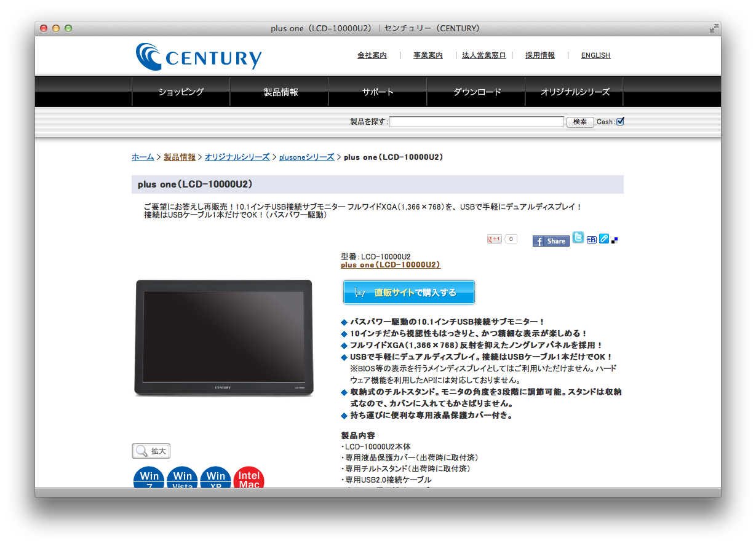Click the Google +1 count bubble

coord(511,239)
